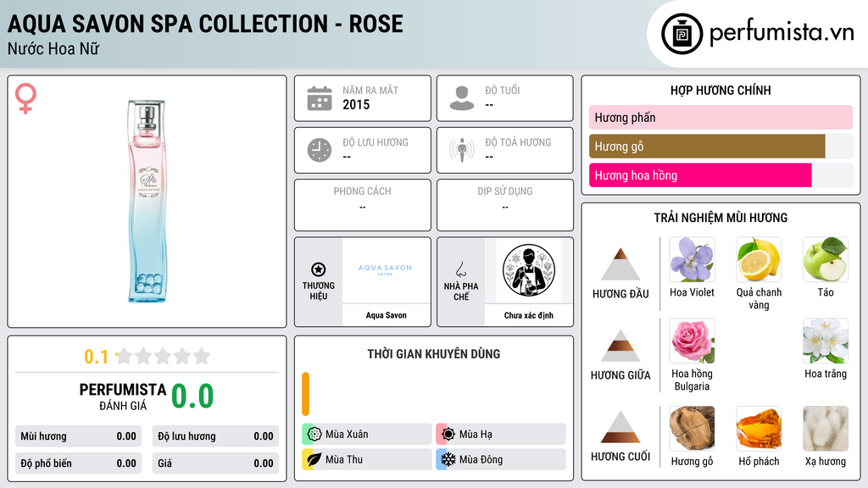Image resolution: width=868 pixels, height=488 pixels.
Task: Click the sillage icon for Độ toả hương
Action: (x=462, y=150)
